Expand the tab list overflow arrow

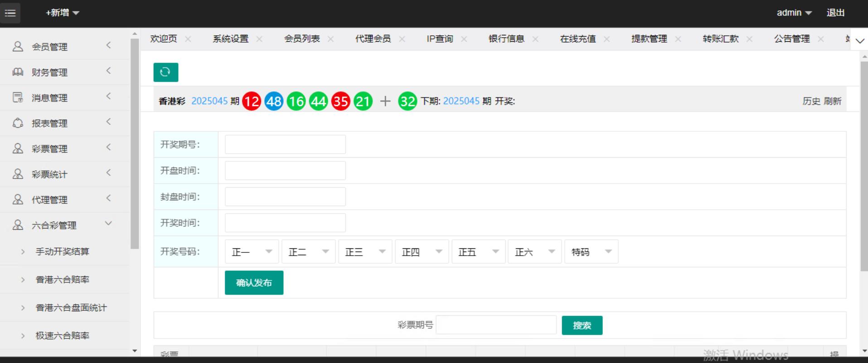(859, 40)
